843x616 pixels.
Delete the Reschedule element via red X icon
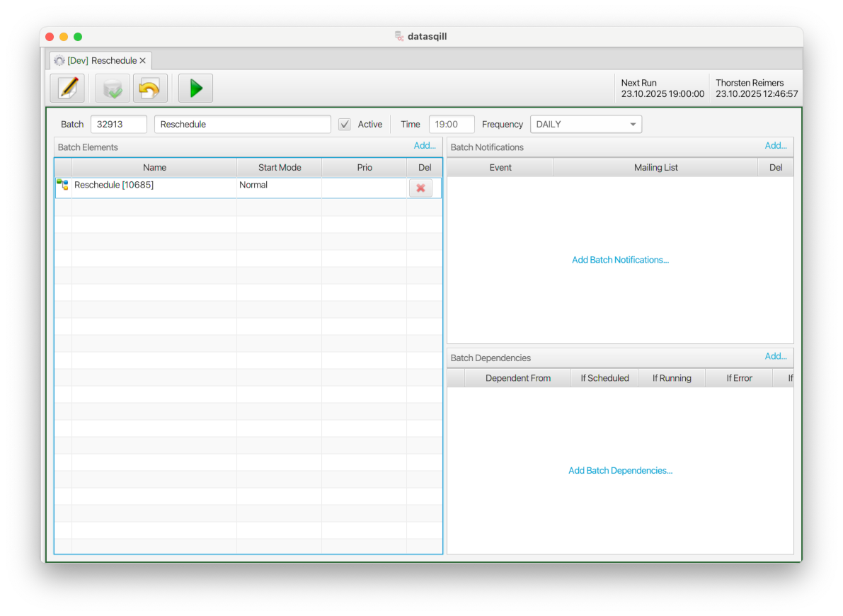click(421, 188)
